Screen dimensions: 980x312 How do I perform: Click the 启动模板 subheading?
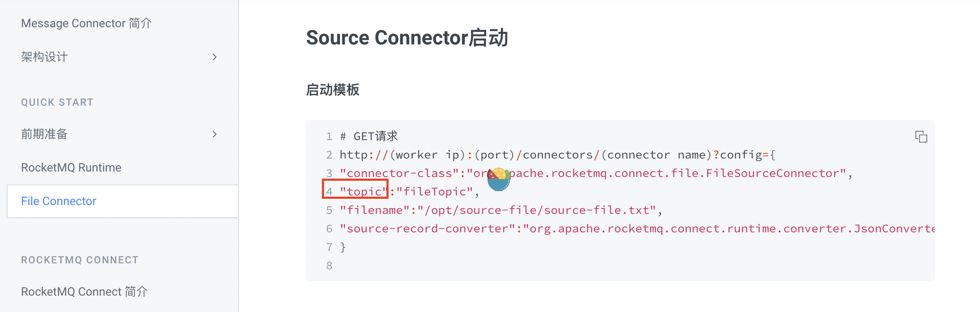pos(333,90)
